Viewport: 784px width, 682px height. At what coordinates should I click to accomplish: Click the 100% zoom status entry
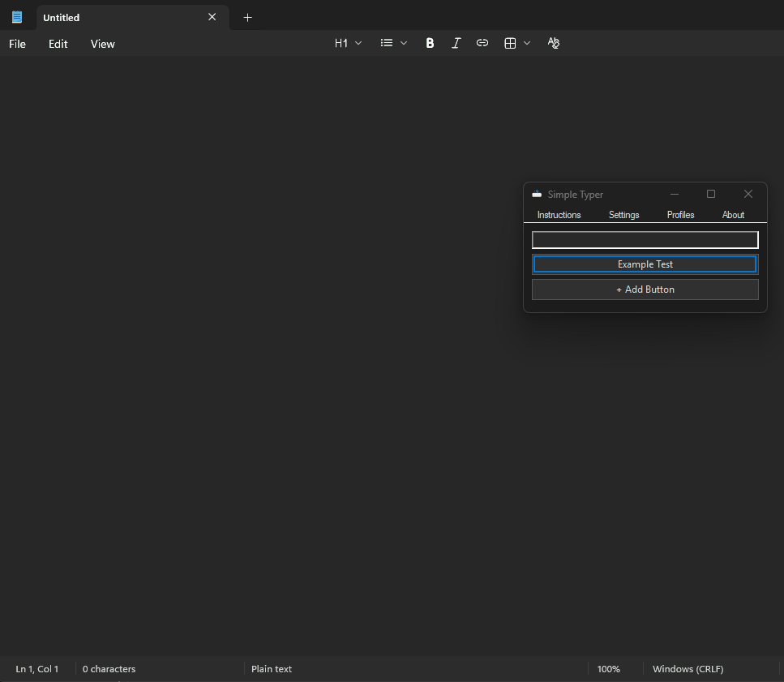pyautogui.click(x=609, y=669)
